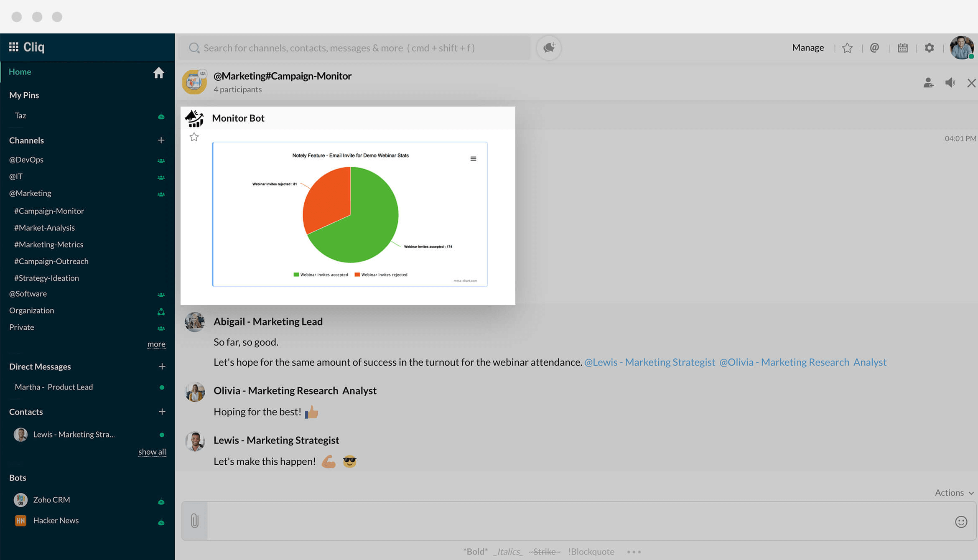
Task: Click the search channels and contacts field
Action: (x=355, y=48)
